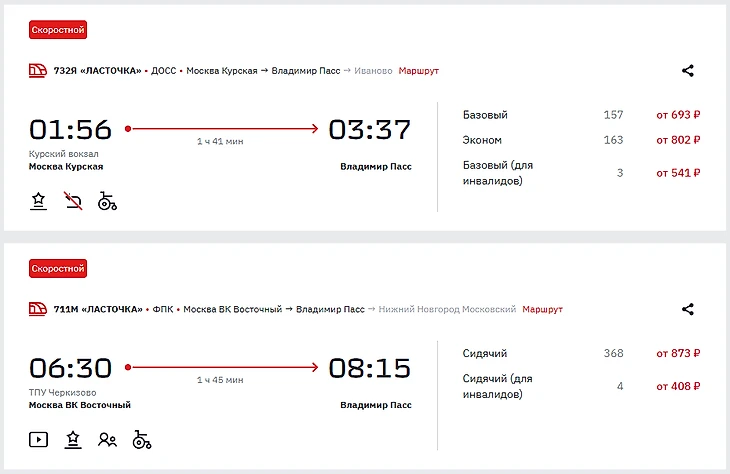Screen dimensions: 730x474
Task: Share train 711М Lastochka
Action: (688, 310)
